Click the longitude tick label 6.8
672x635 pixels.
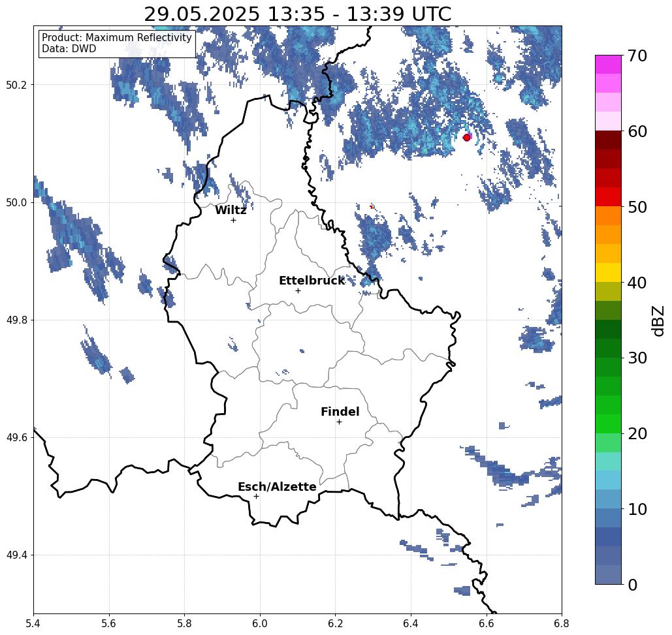coord(562,623)
